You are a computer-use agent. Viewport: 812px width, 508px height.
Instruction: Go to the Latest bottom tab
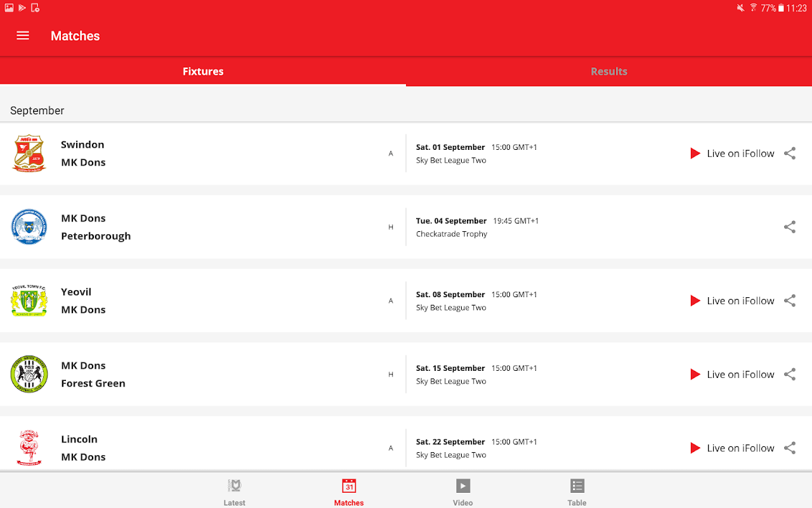[235, 492]
